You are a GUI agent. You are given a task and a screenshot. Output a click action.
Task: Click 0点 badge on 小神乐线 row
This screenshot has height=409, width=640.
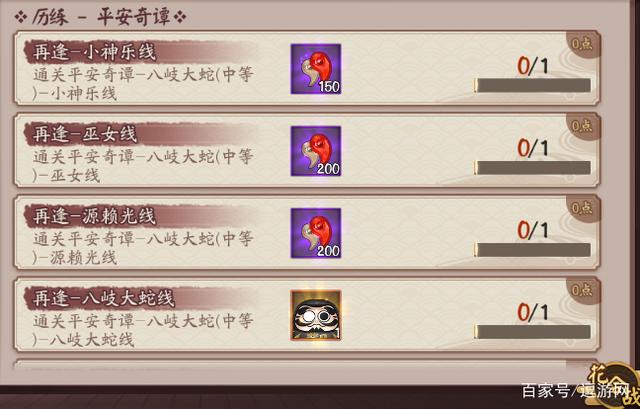click(582, 44)
